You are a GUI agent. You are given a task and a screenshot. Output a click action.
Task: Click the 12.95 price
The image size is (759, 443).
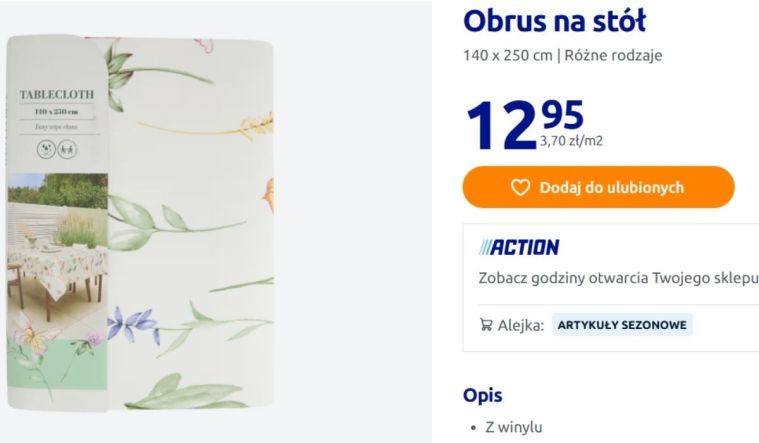[x=524, y=123]
